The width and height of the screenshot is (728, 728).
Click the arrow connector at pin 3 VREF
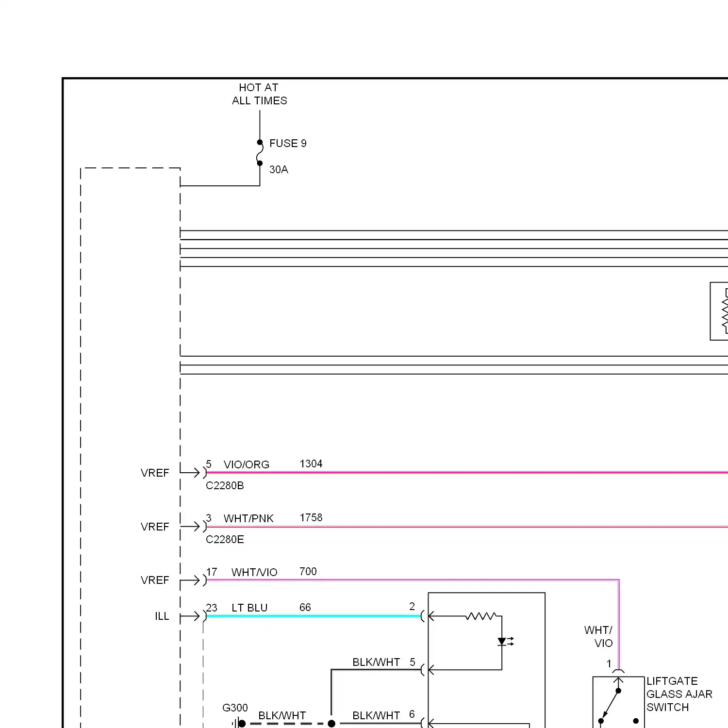pyautogui.click(x=193, y=527)
